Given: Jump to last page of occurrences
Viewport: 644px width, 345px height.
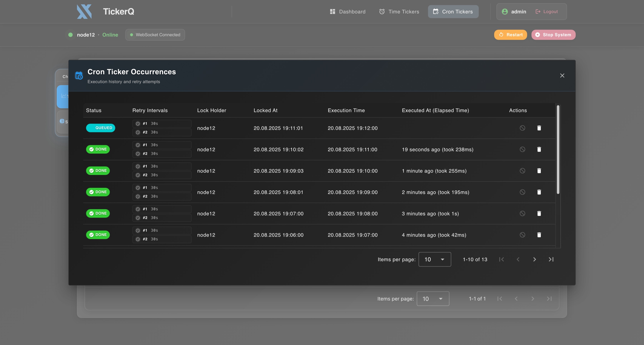Looking at the screenshot, I should coord(551,259).
